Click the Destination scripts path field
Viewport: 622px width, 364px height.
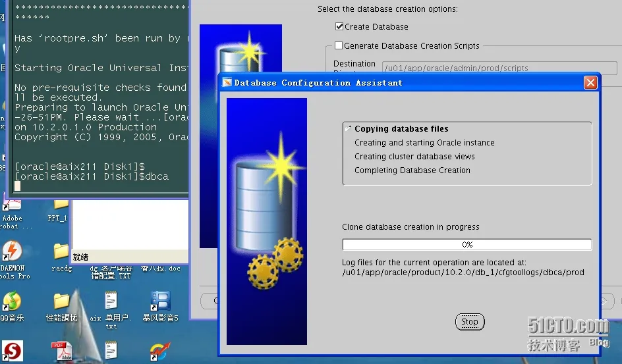point(499,68)
